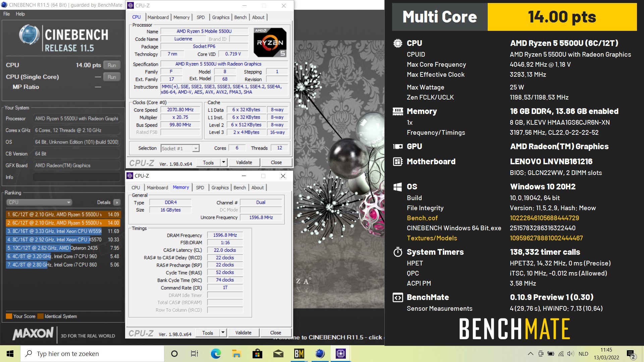Select ranking row Intel Core i7 CPU 960
The width and height of the screenshot is (644, 362).
(63, 256)
